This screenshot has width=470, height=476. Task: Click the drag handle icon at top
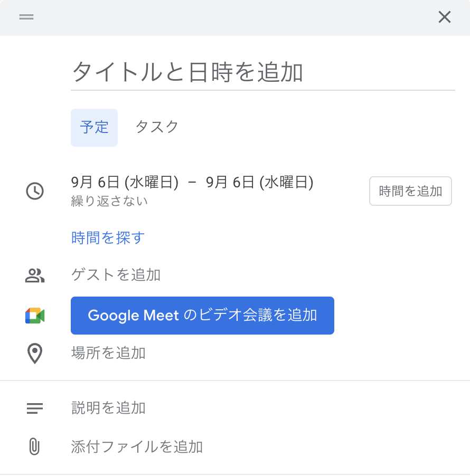tap(26, 17)
